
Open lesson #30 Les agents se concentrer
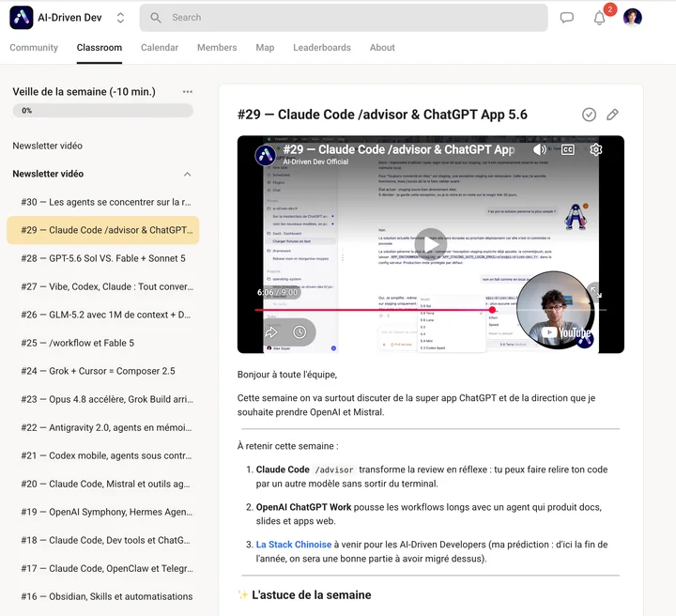(102, 202)
